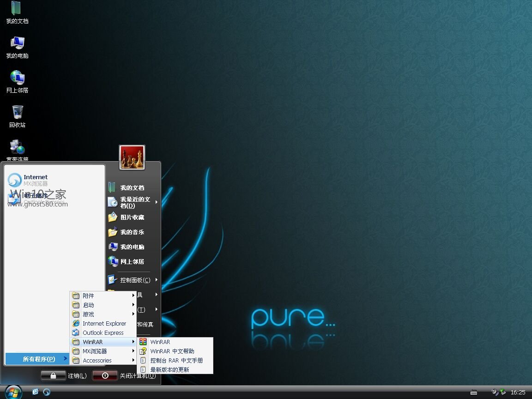The height and width of the screenshot is (399, 532).
Task: Click the Windows Start orb button
Action: pyautogui.click(x=13, y=392)
